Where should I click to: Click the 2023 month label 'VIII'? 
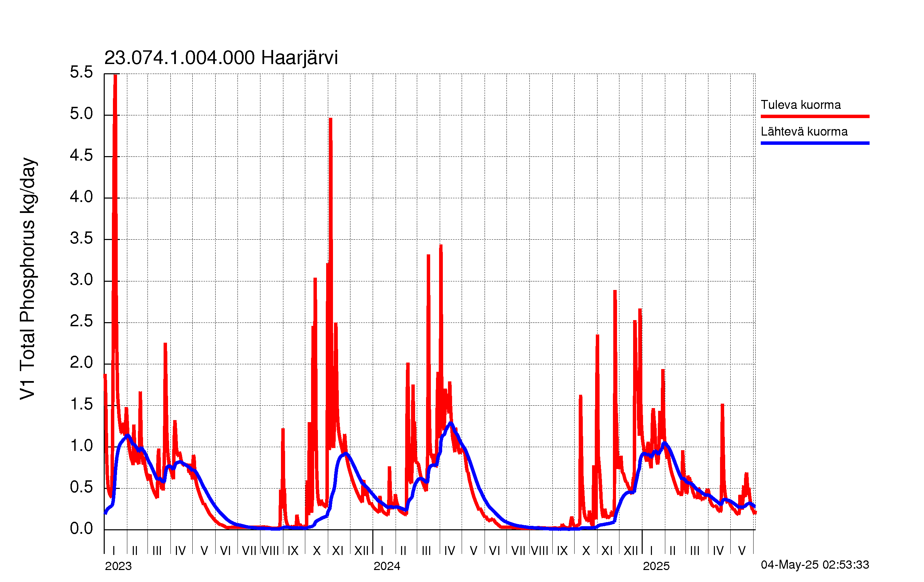click(270, 551)
